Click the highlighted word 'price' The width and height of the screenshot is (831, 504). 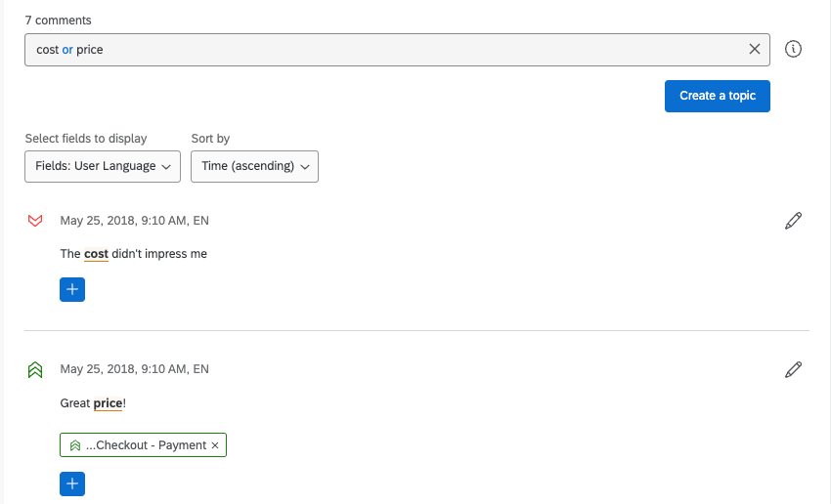[x=108, y=402]
